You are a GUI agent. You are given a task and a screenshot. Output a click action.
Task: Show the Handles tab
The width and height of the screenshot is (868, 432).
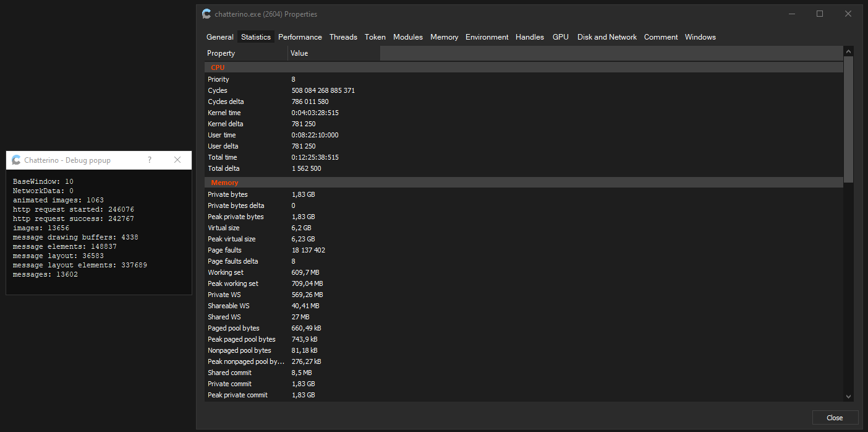[530, 37]
